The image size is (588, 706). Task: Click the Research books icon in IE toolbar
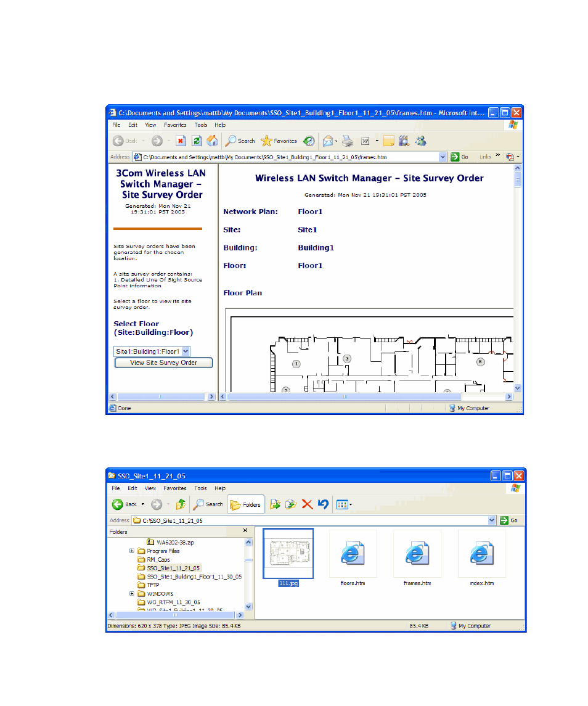coord(404,141)
